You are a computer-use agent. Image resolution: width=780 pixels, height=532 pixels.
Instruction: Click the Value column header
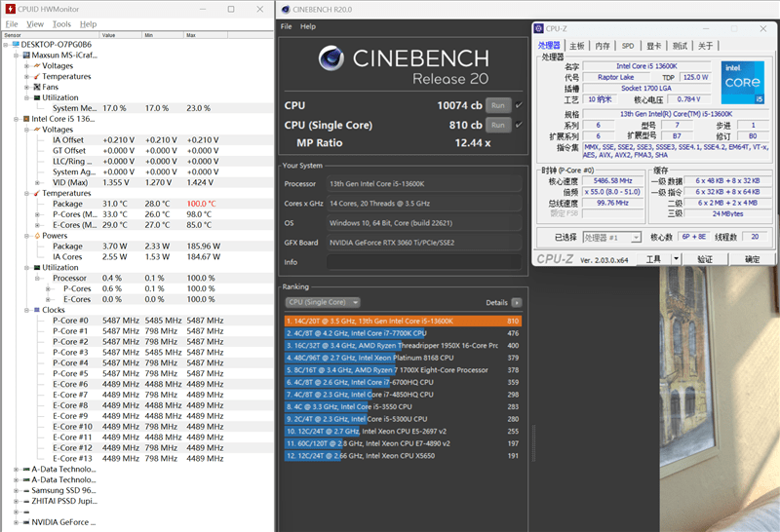pyautogui.click(x=120, y=35)
